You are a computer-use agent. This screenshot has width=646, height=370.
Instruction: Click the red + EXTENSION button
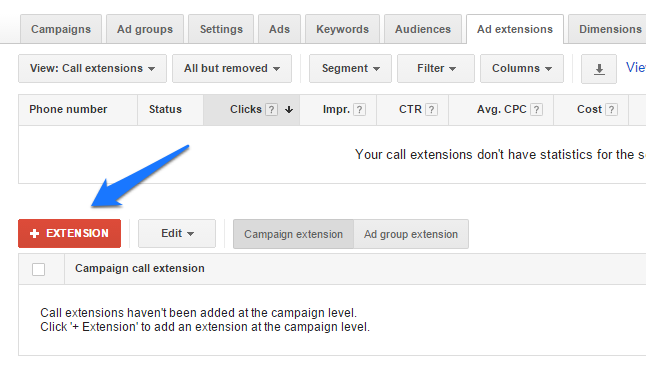[x=70, y=234]
